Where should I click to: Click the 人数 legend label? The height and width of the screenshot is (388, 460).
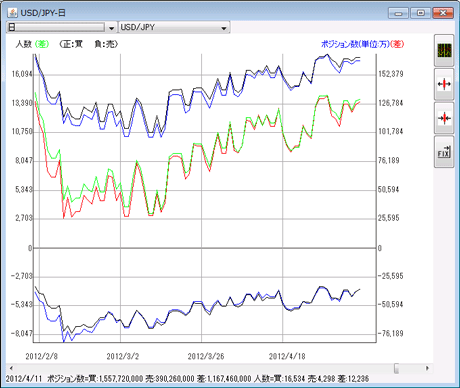point(24,44)
